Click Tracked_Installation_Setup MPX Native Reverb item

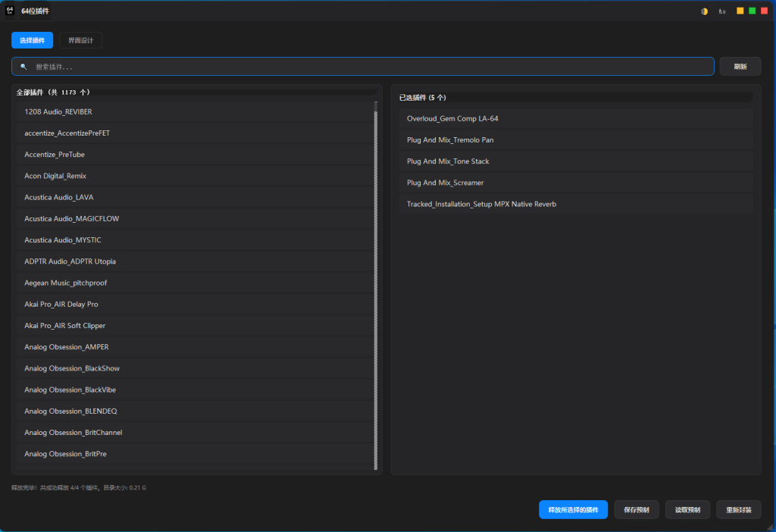576,204
